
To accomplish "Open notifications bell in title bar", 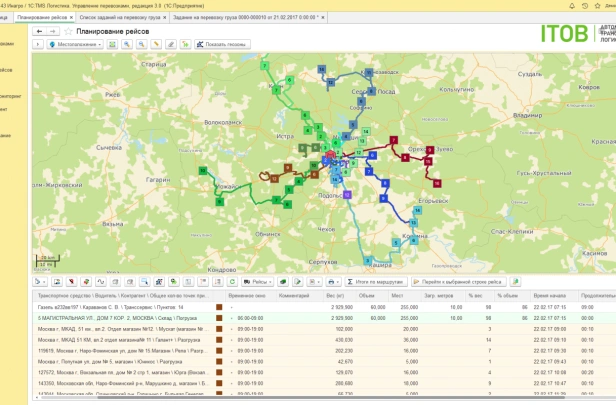I will 572,6.
